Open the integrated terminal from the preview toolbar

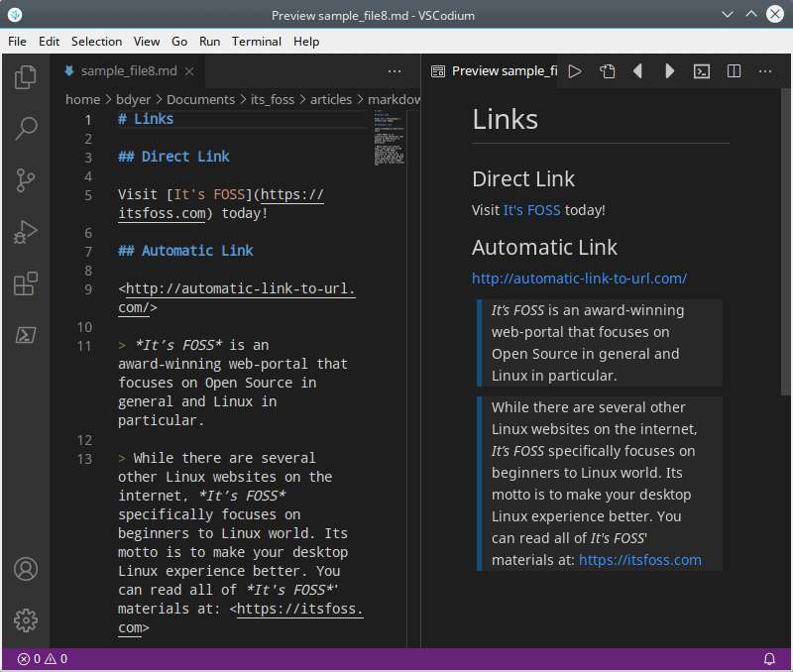(702, 71)
